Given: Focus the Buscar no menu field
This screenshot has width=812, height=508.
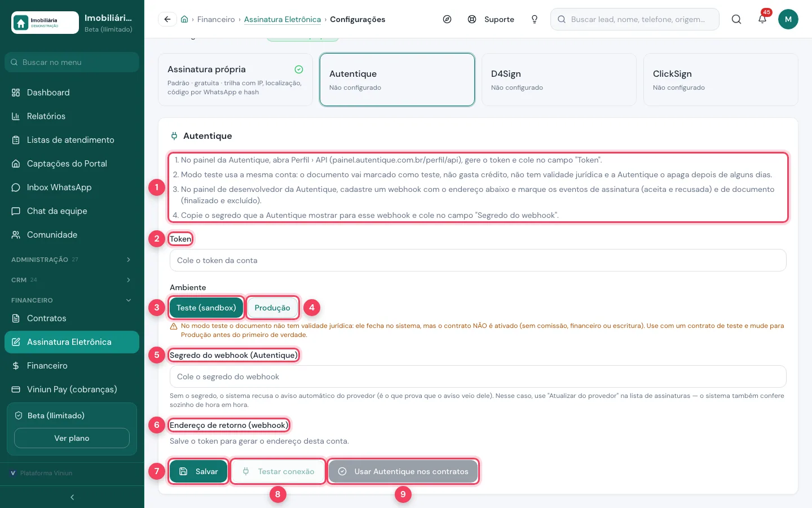Looking at the screenshot, I should click(72, 62).
